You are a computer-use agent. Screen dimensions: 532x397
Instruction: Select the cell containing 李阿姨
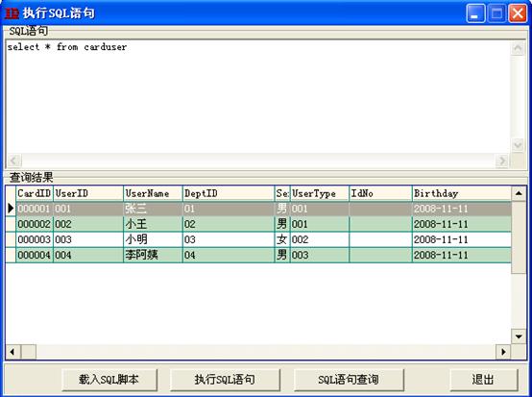pyautogui.click(x=153, y=255)
